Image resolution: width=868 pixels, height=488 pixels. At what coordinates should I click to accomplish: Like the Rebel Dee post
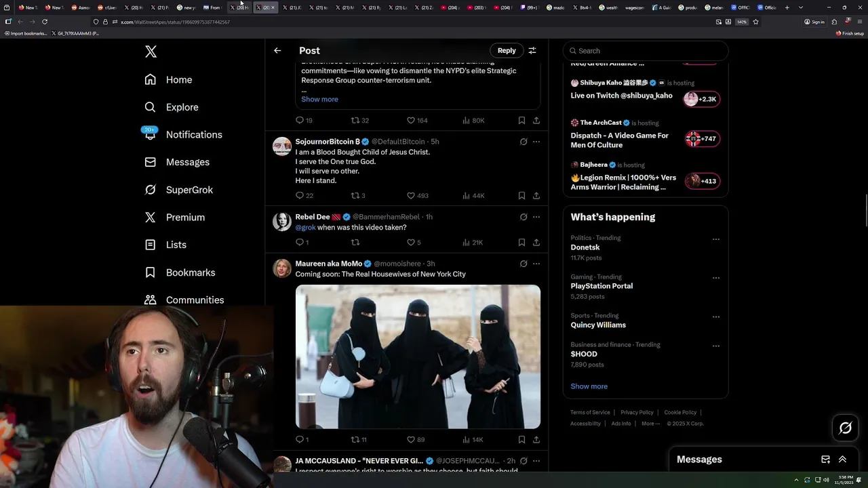pyautogui.click(x=414, y=242)
